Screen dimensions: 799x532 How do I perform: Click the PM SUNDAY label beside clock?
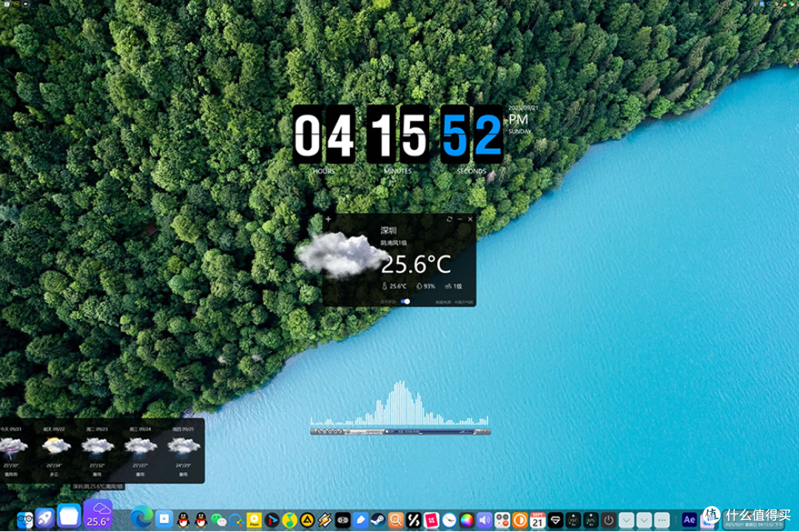point(519,124)
